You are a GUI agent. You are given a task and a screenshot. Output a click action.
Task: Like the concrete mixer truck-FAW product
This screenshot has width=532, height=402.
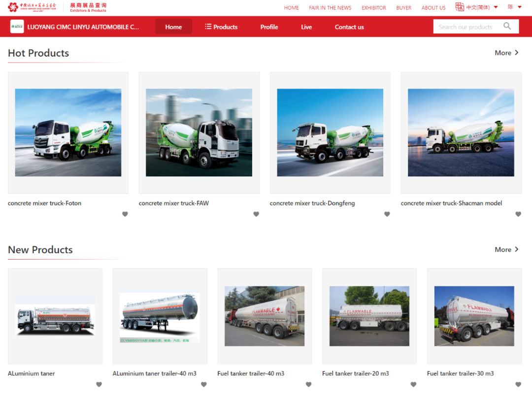point(256,214)
